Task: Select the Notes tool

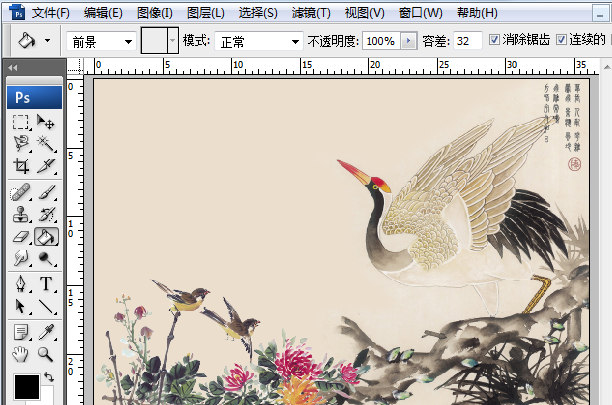Action: pos(21,332)
